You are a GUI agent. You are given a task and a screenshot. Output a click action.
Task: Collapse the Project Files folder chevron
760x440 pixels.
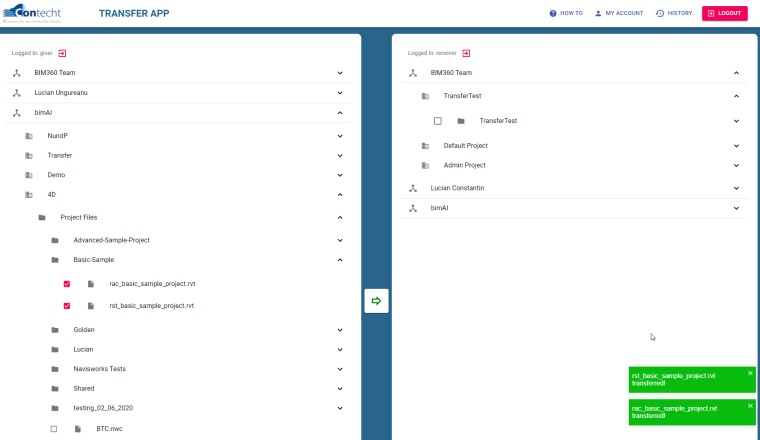pyautogui.click(x=340, y=218)
